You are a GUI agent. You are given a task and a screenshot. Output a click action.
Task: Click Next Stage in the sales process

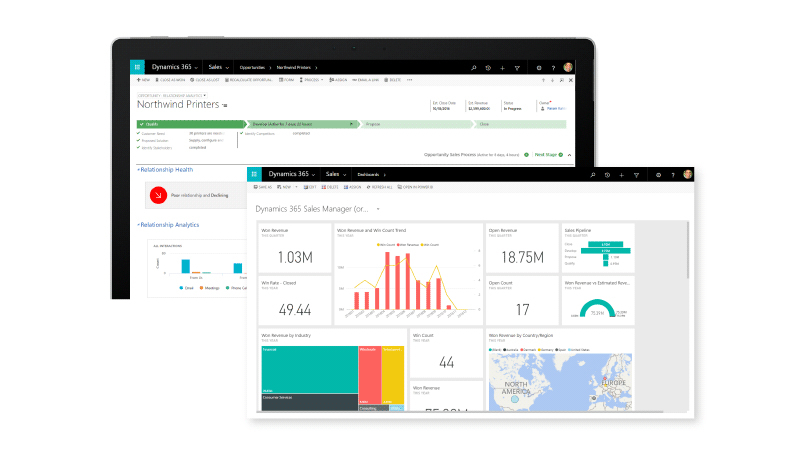pos(545,155)
